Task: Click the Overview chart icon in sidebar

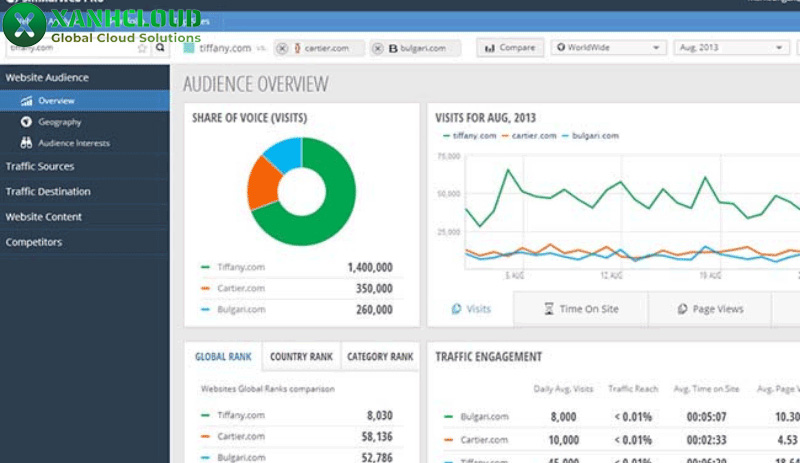Action: pyautogui.click(x=27, y=101)
